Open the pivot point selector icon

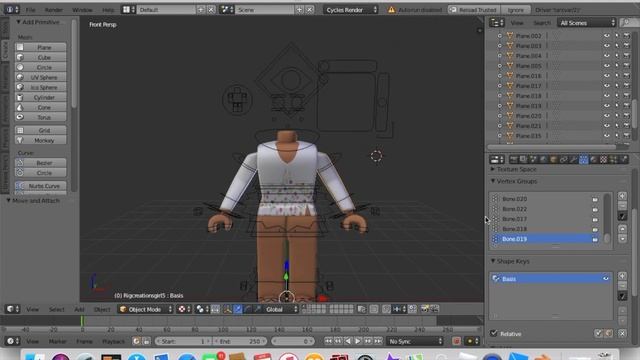202,309
